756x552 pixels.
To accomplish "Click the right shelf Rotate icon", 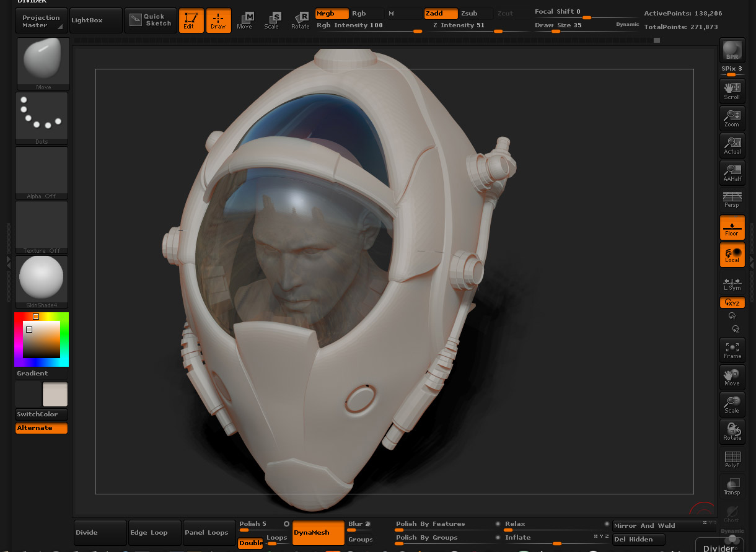I will (732, 432).
